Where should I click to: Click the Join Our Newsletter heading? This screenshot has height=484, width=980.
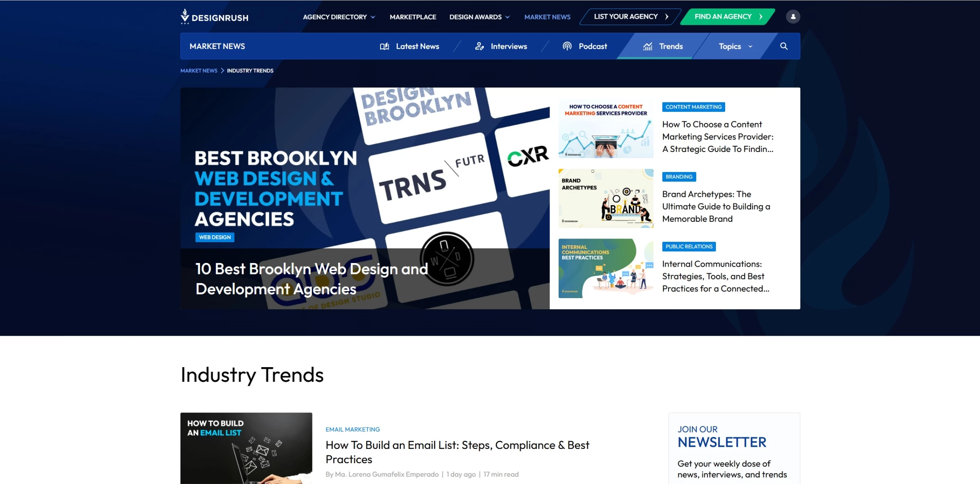[x=722, y=437]
